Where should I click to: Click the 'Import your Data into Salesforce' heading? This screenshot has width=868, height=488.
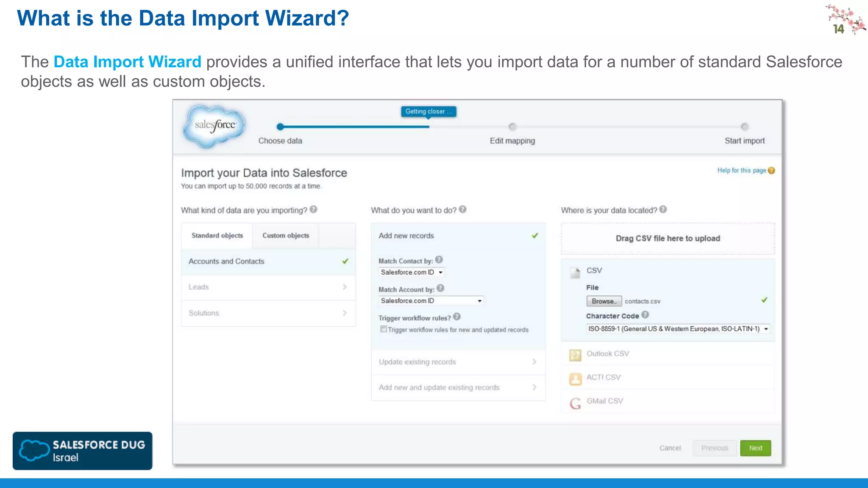[x=264, y=173]
